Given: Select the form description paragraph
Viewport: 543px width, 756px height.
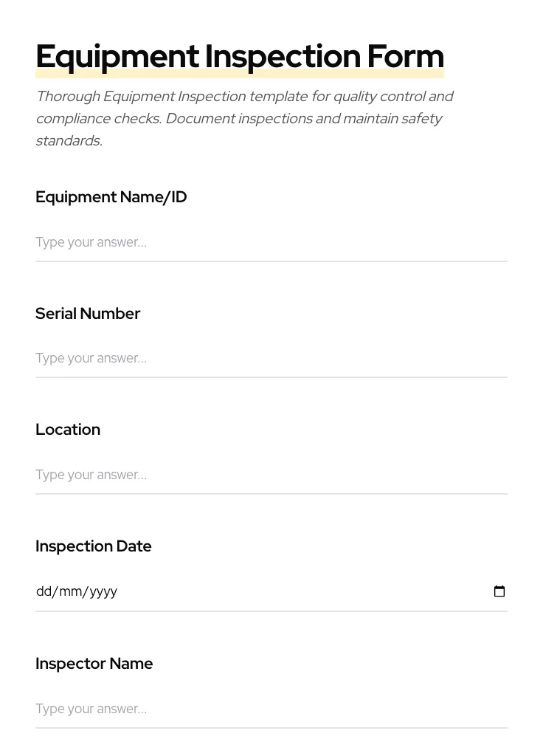Looking at the screenshot, I should point(245,118).
